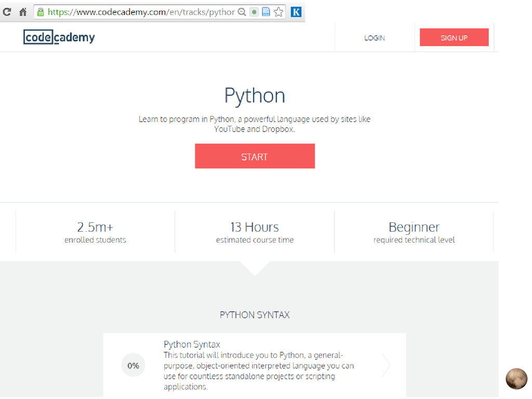Click the 'required technical level' label
Viewport: 532px width, 399px height.
coord(414,240)
